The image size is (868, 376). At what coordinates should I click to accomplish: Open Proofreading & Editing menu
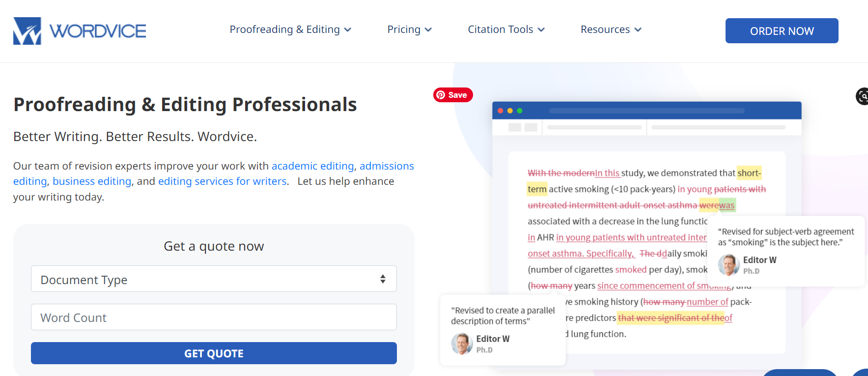(290, 29)
